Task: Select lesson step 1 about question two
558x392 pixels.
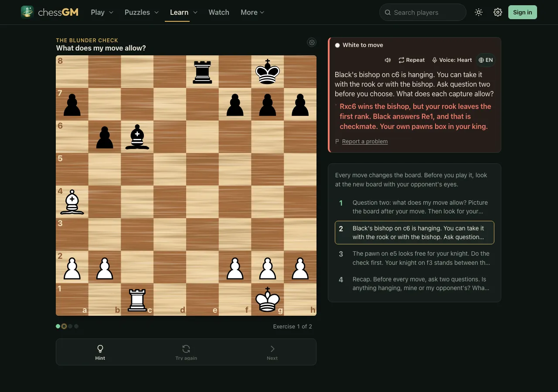Action: [x=415, y=207]
